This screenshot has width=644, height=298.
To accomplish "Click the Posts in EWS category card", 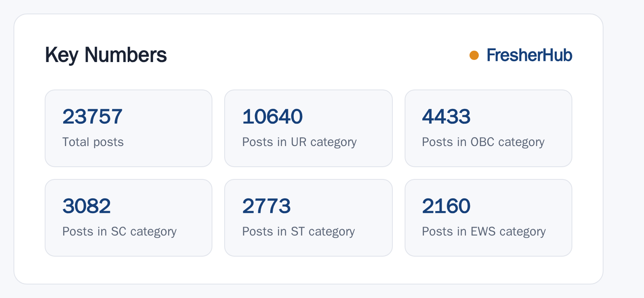I will coord(488,218).
